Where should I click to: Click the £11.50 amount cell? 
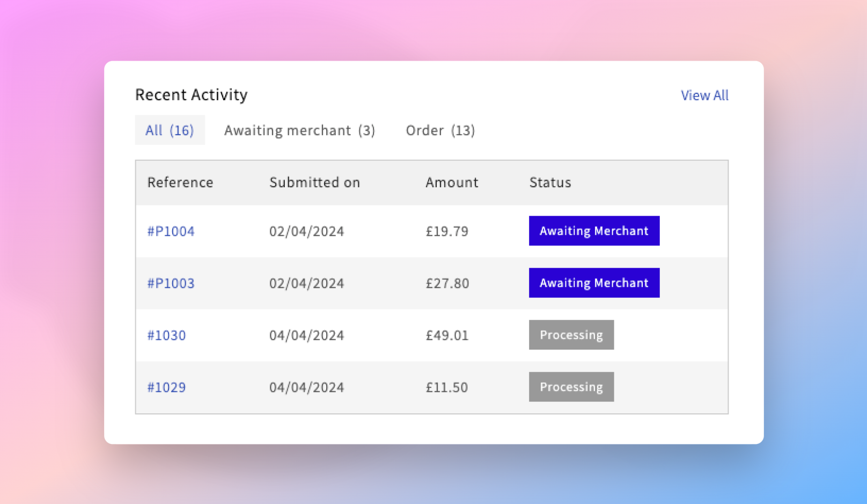(446, 387)
